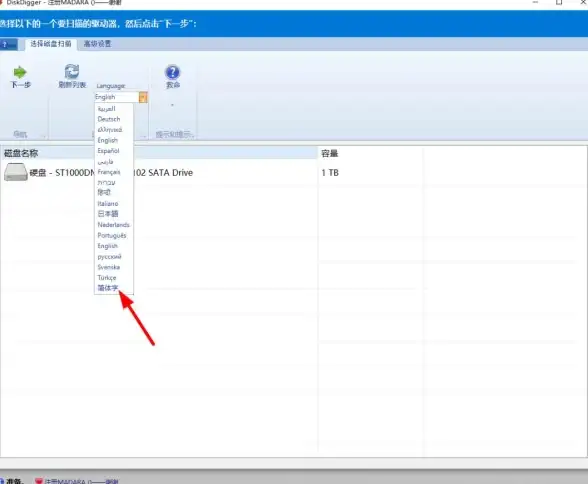Click the 准备 status bar text

(15, 481)
